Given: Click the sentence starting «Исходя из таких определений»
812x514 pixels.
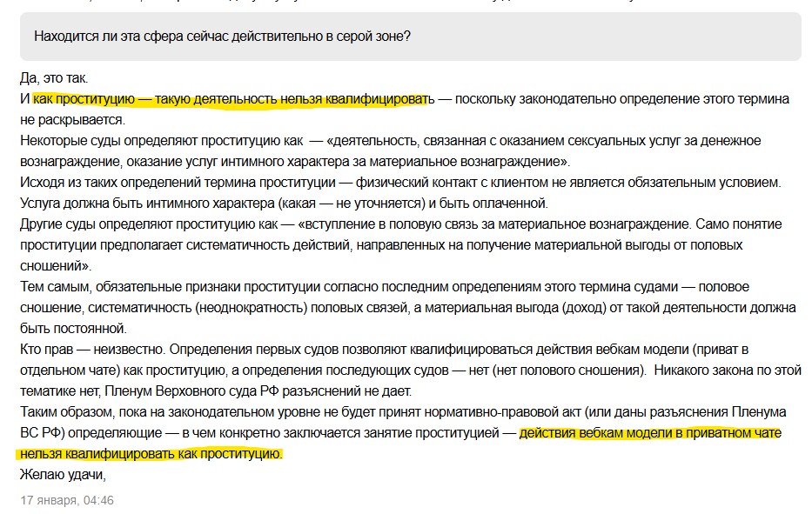Looking at the screenshot, I should (400, 182).
